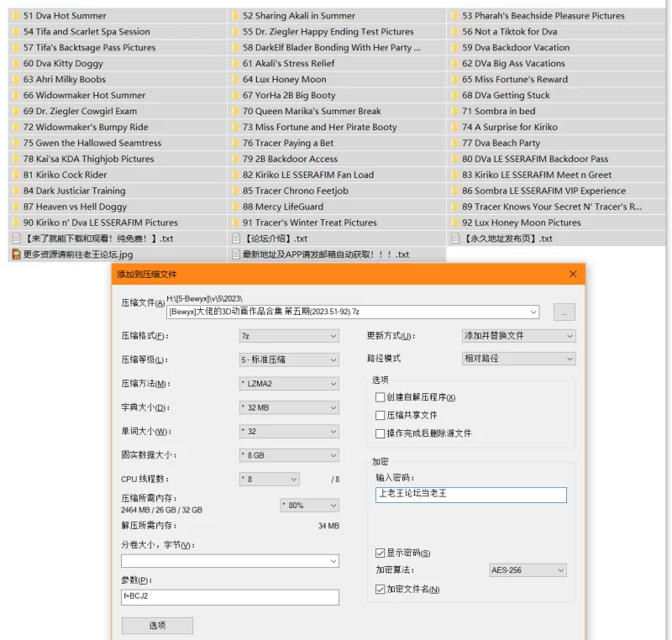
Task: Open 路径模式 dropdown showing 相对路径
Action: click(518, 359)
